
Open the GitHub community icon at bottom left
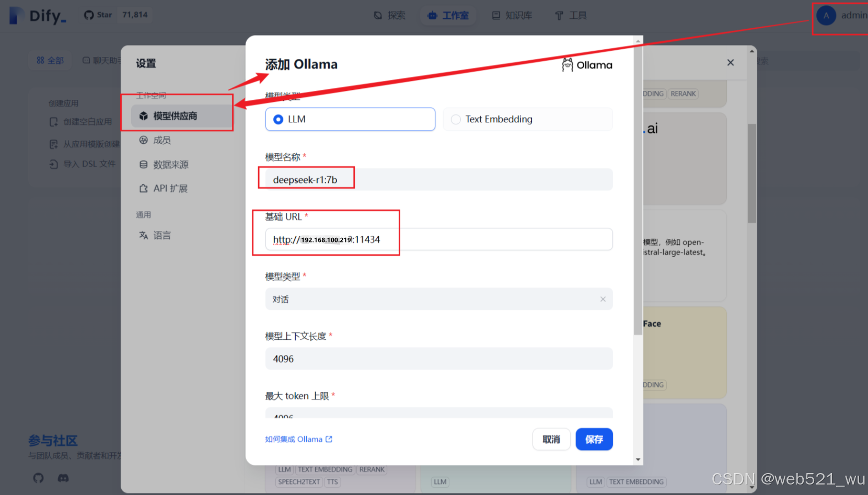pyautogui.click(x=39, y=478)
